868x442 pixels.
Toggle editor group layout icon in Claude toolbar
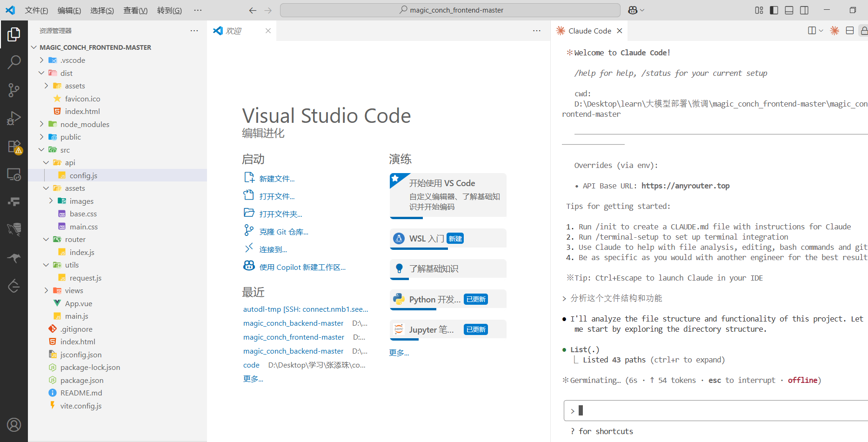pyautogui.click(x=850, y=31)
